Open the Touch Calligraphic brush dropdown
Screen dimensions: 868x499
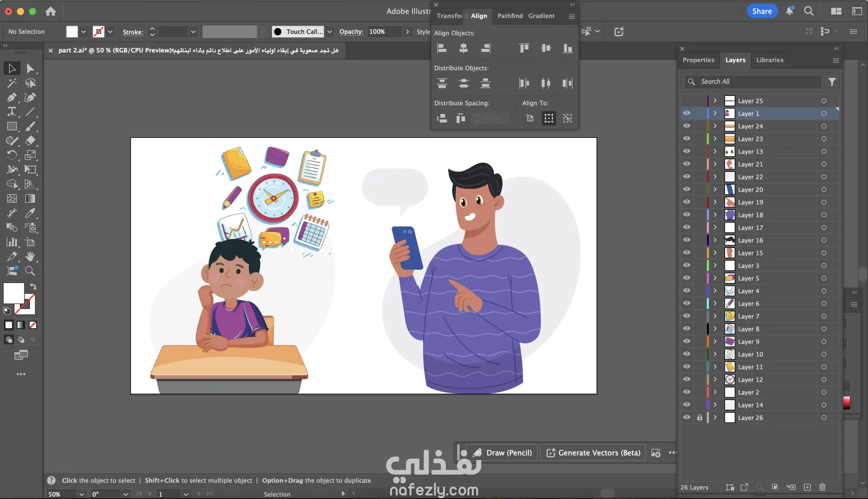[330, 32]
